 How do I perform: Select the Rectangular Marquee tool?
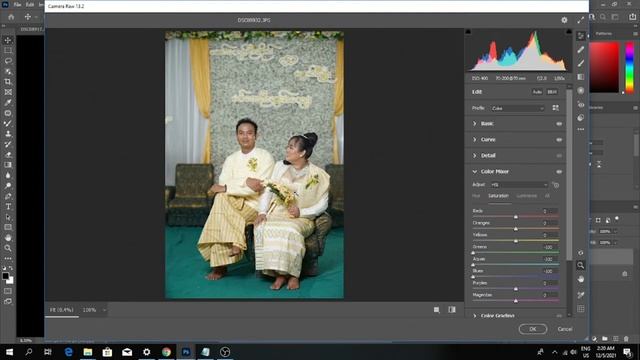point(8,51)
